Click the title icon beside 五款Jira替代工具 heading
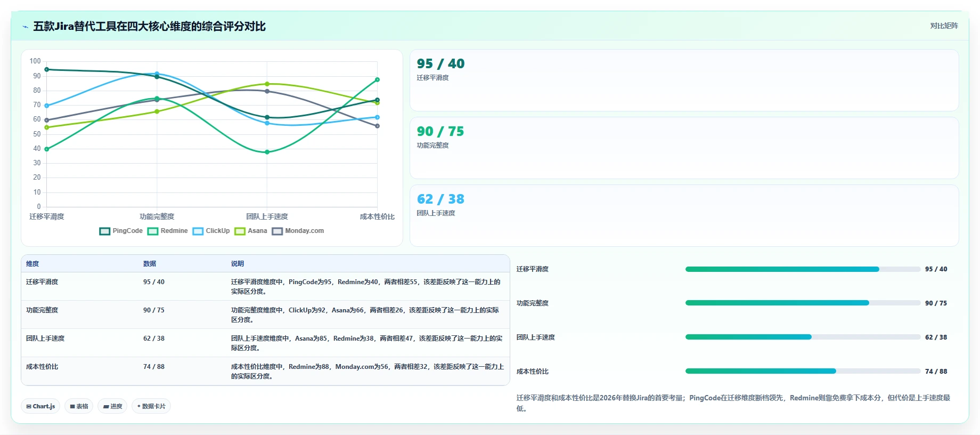This screenshot has width=980, height=435. [25, 27]
